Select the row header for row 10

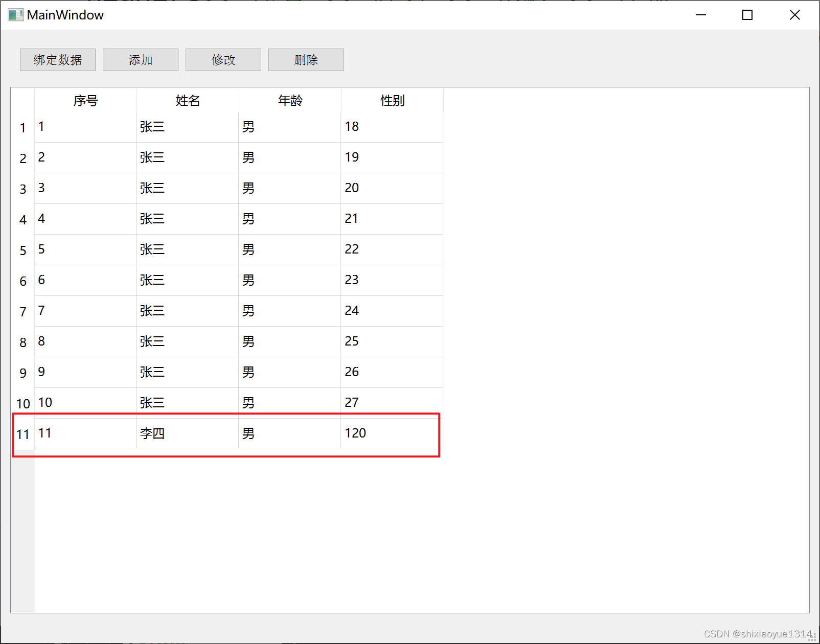click(23, 403)
